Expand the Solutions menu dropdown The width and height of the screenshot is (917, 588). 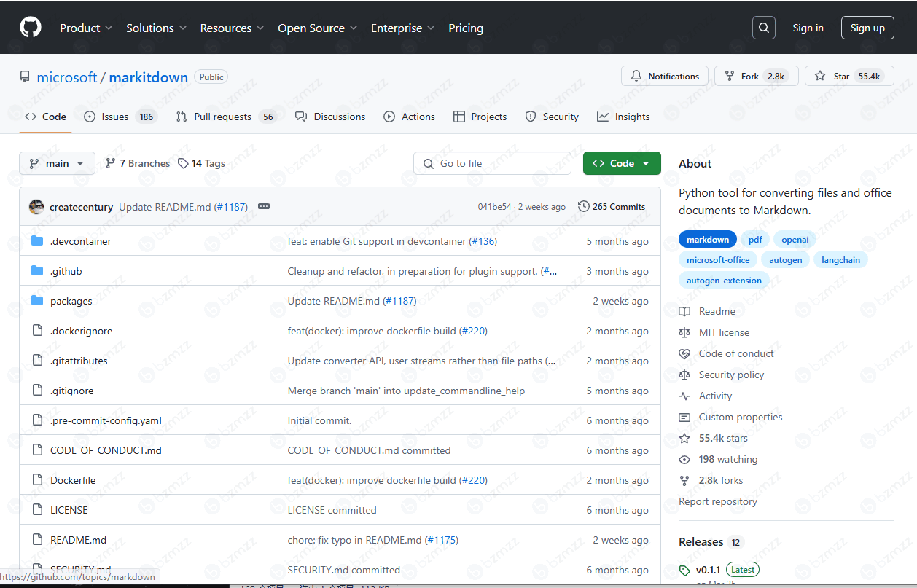(x=157, y=28)
